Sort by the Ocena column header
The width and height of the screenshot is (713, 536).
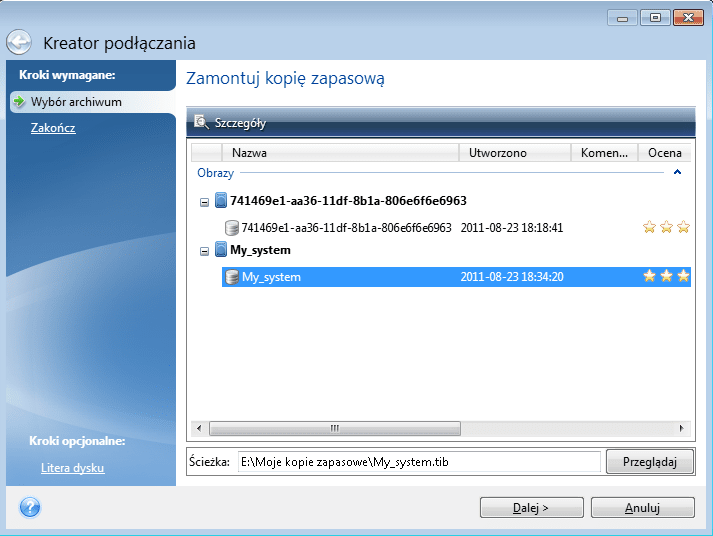[664, 153]
